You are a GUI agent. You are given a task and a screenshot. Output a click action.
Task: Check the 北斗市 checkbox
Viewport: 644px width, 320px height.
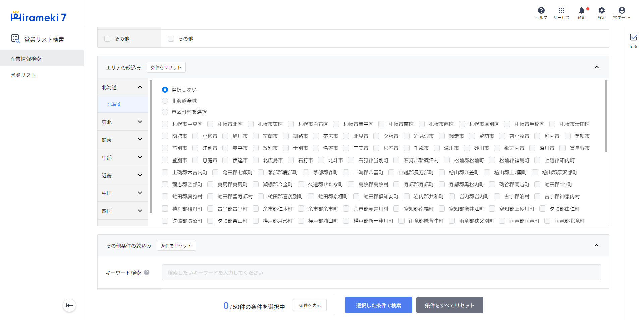[321, 160]
